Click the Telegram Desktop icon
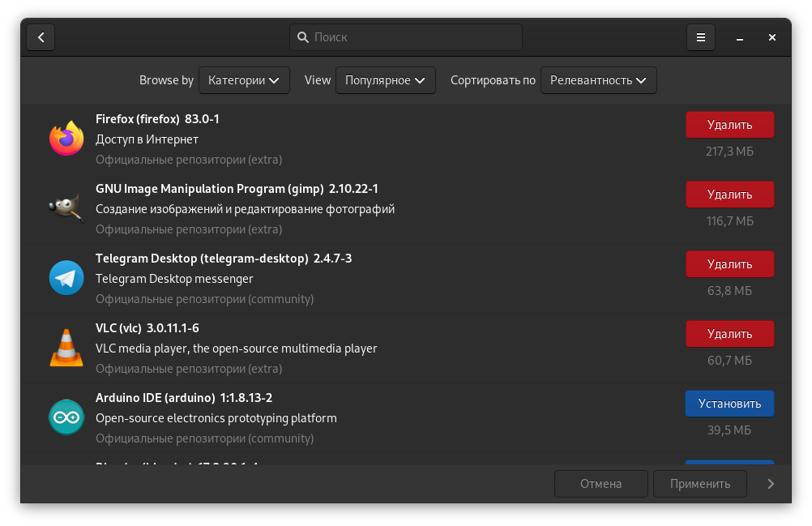The image size is (812, 526). point(66,278)
